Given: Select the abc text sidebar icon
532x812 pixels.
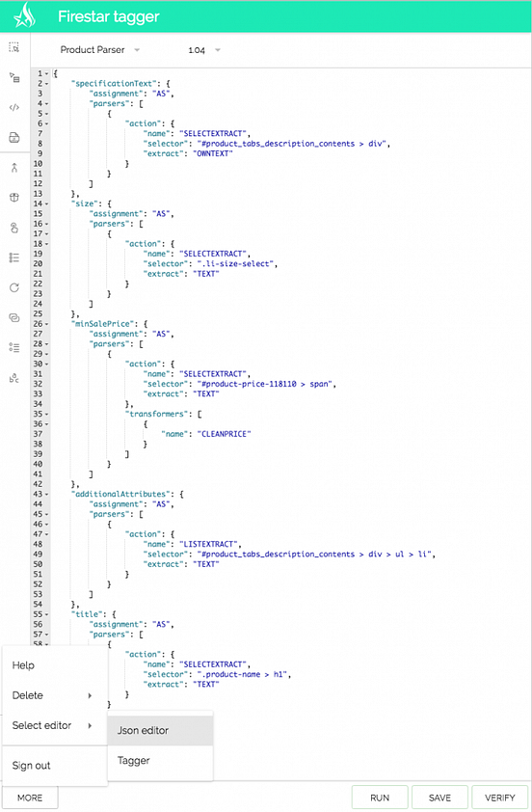Looking at the screenshot, I should 14,378.
